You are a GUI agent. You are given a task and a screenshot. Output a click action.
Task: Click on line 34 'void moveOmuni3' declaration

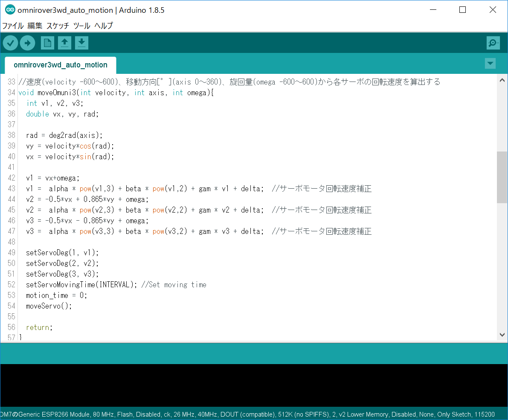point(116,93)
